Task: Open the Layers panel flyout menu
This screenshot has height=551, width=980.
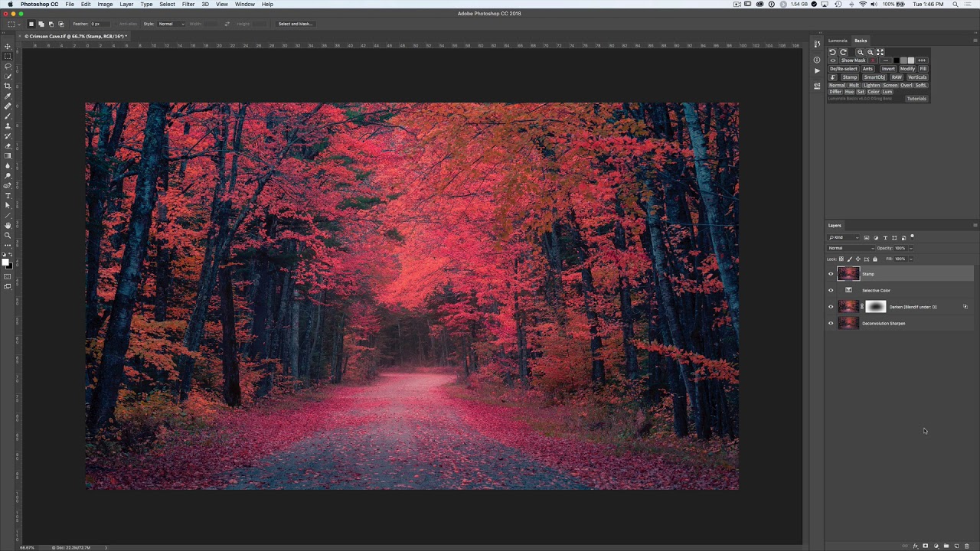Action: click(975, 225)
